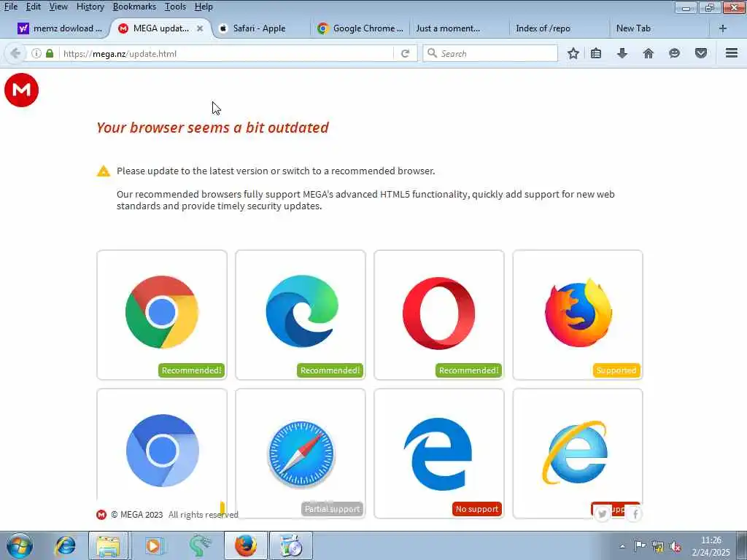Select the Opera browser card

[x=439, y=315]
